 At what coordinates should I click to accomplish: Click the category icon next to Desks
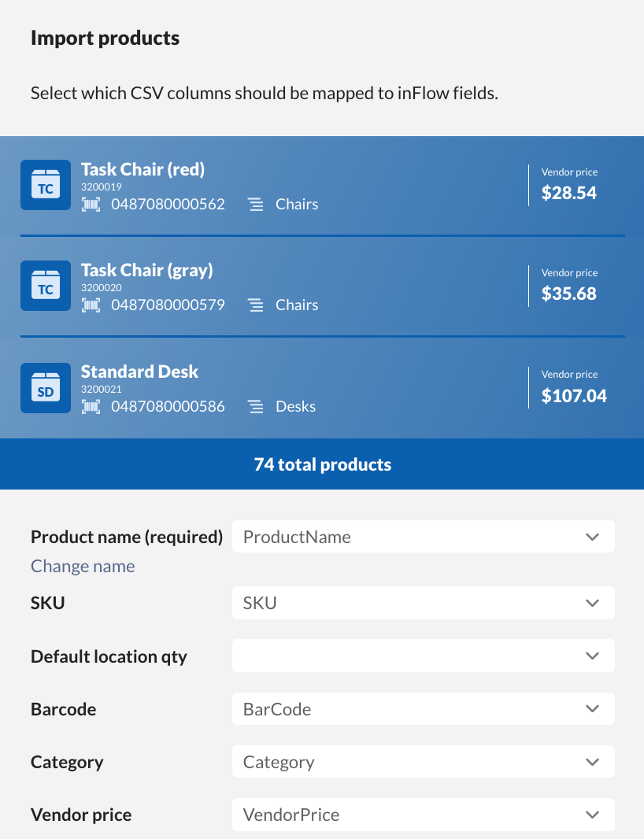256,407
